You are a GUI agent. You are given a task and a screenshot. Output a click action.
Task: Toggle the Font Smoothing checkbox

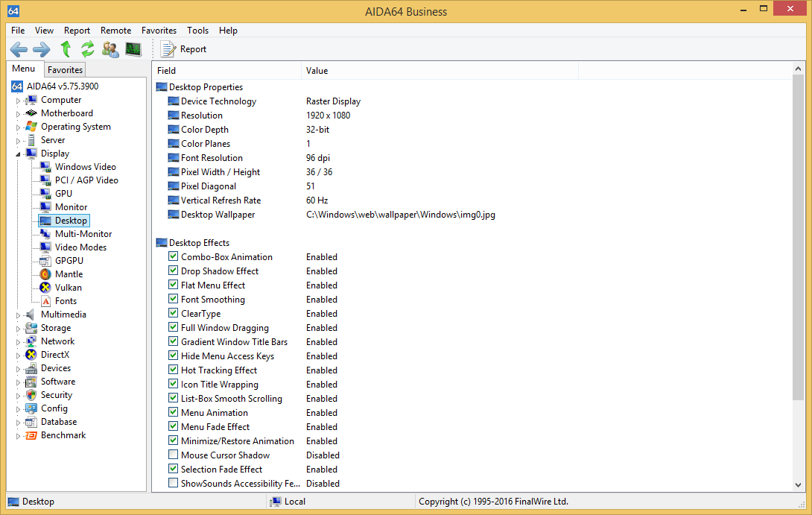click(x=174, y=299)
